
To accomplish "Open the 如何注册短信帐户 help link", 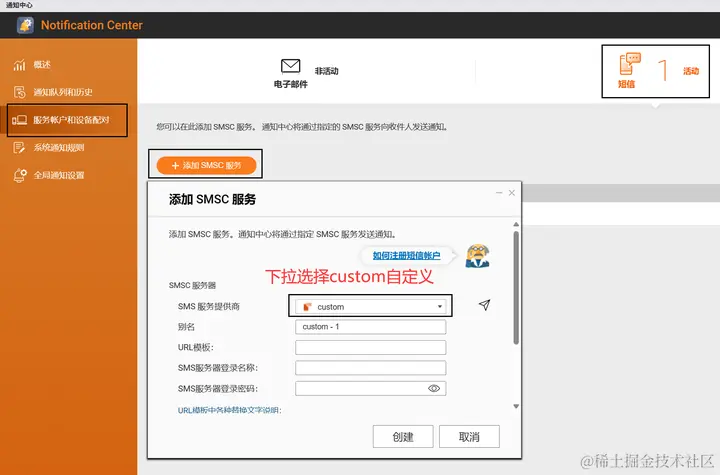I will pyautogui.click(x=406, y=256).
